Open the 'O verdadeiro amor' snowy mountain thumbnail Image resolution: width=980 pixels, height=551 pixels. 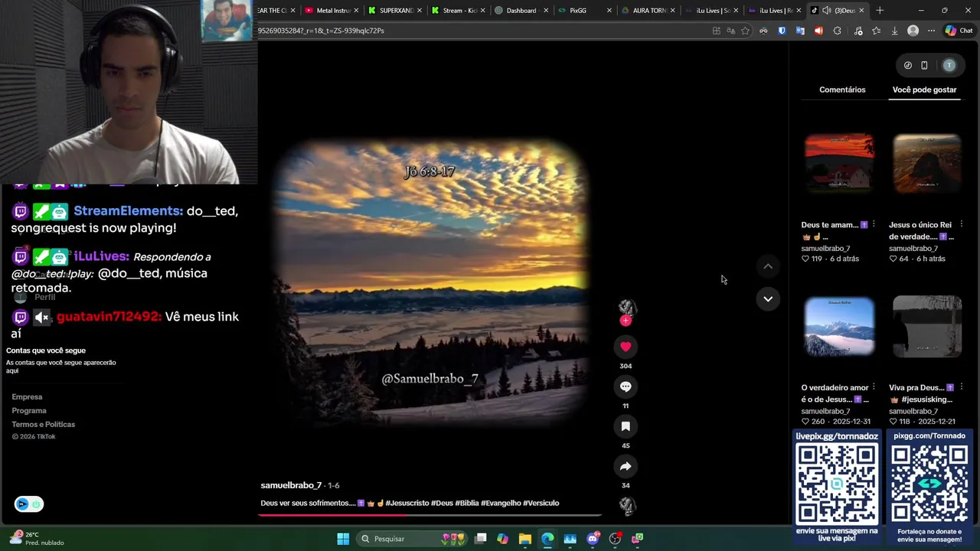tap(839, 327)
